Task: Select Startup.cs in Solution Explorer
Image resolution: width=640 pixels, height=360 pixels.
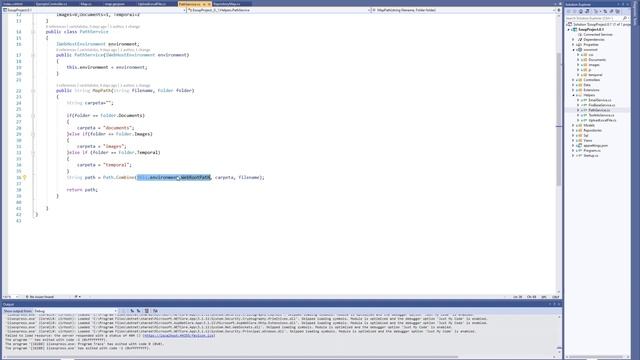Action: tap(591, 156)
